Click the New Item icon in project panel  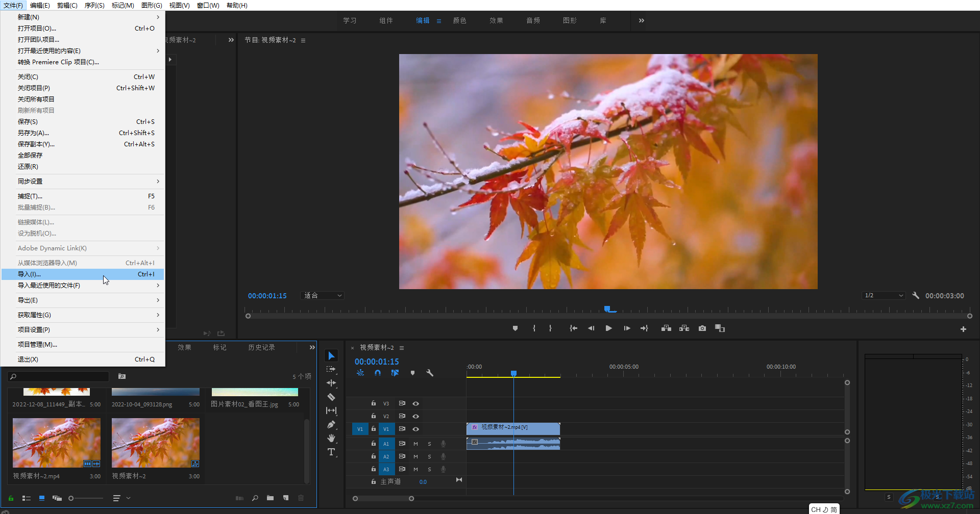pyautogui.click(x=286, y=498)
